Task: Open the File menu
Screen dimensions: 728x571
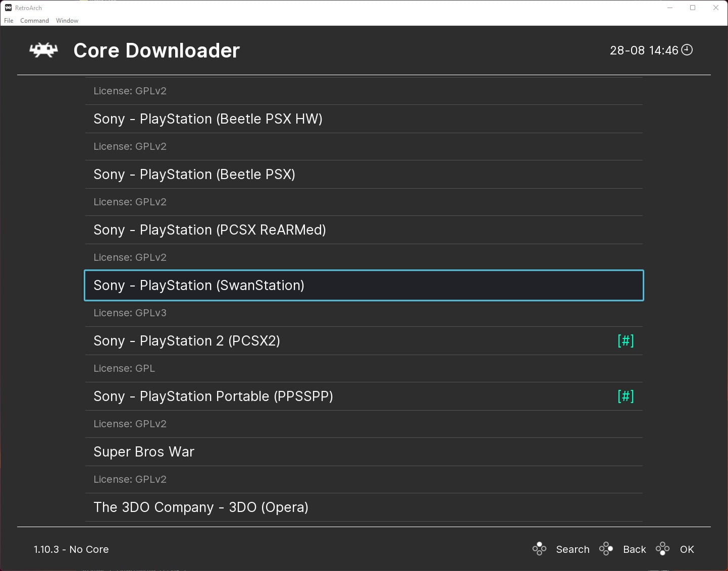Action: [8, 21]
